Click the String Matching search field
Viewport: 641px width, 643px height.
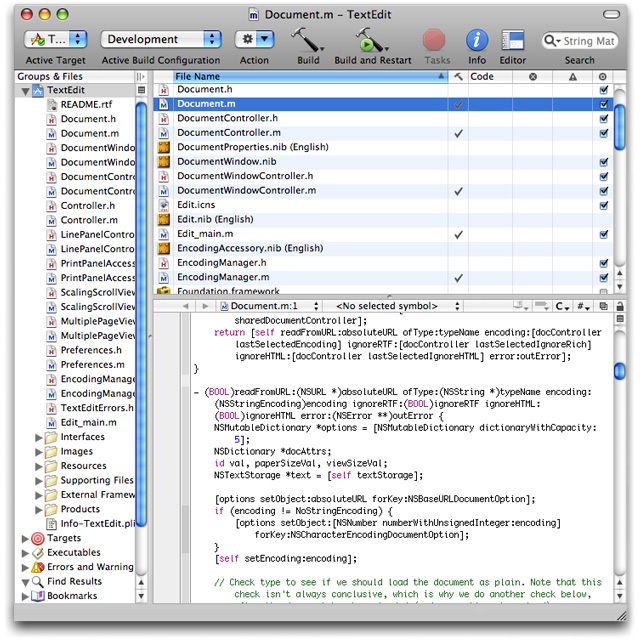585,41
